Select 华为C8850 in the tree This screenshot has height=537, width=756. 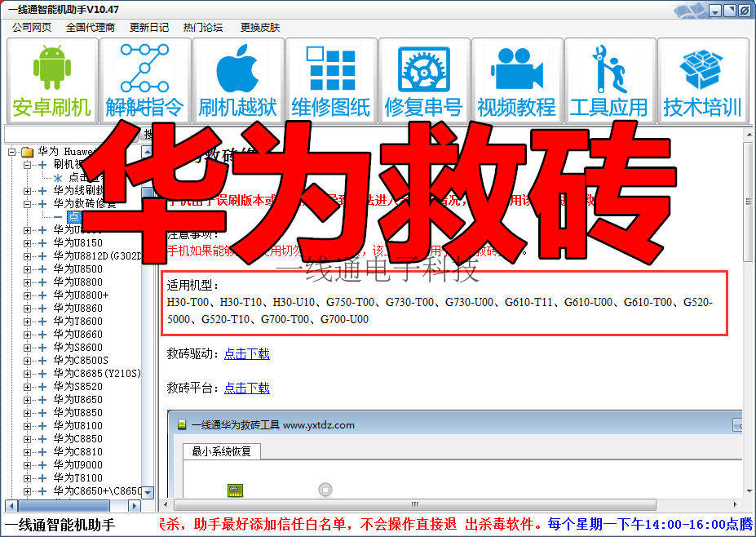[x=77, y=438]
